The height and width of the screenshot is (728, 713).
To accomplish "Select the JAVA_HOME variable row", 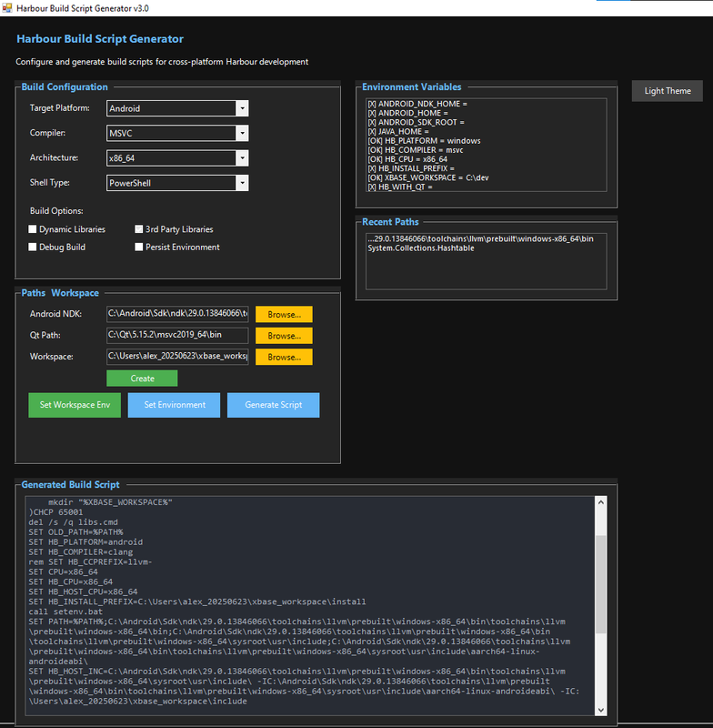I will point(487,132).
